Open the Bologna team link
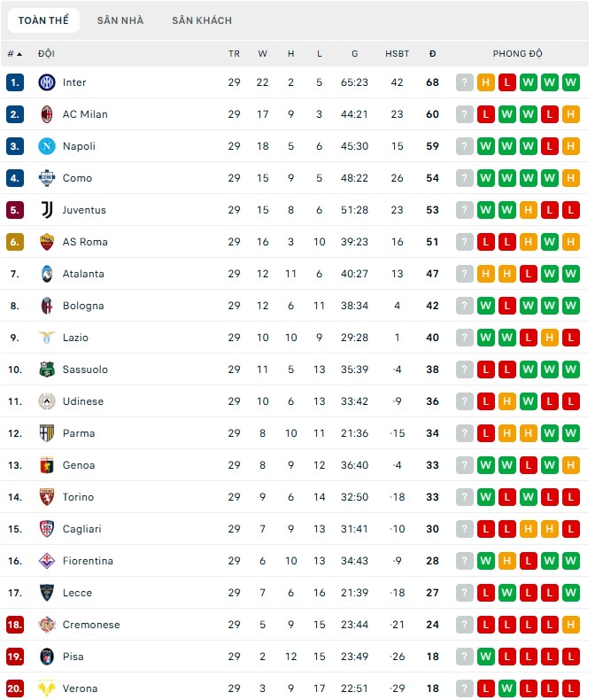The image size is (595, 700). (x=83, y=306)
